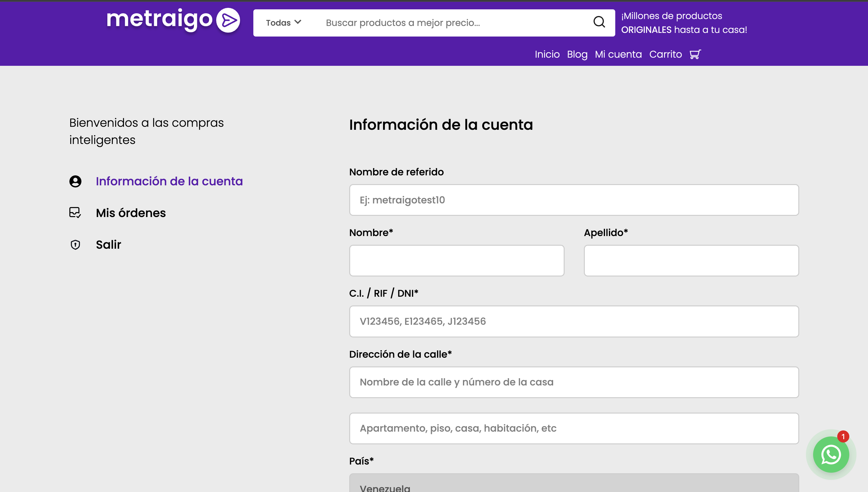Expand the chevron next to Todas
Image resolution: width=868 pixels, height=492 pixels.
[x=298, y=22]
